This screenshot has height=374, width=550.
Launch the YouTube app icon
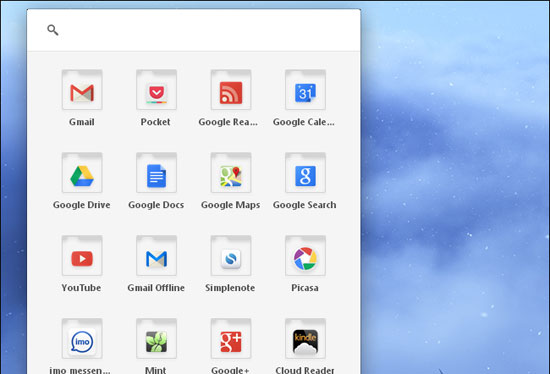tap(82, 255)
